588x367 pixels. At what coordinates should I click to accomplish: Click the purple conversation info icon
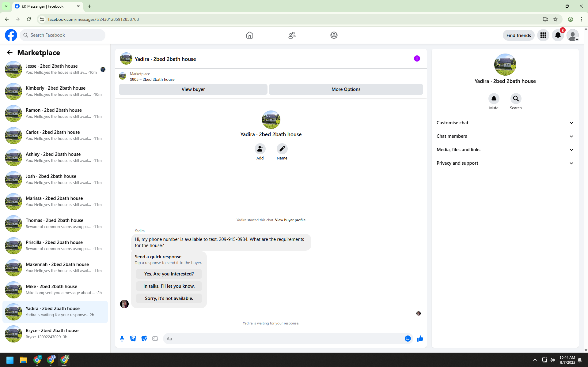tap(417, 58)
